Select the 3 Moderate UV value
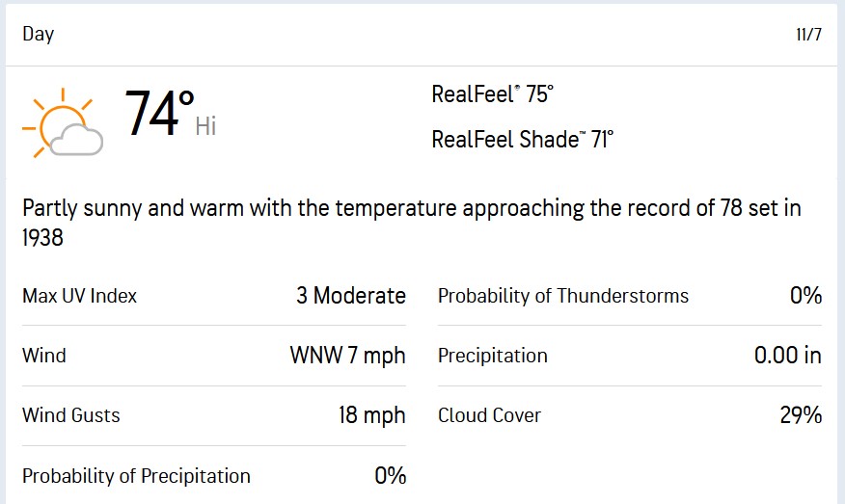 tap(350, 296)
